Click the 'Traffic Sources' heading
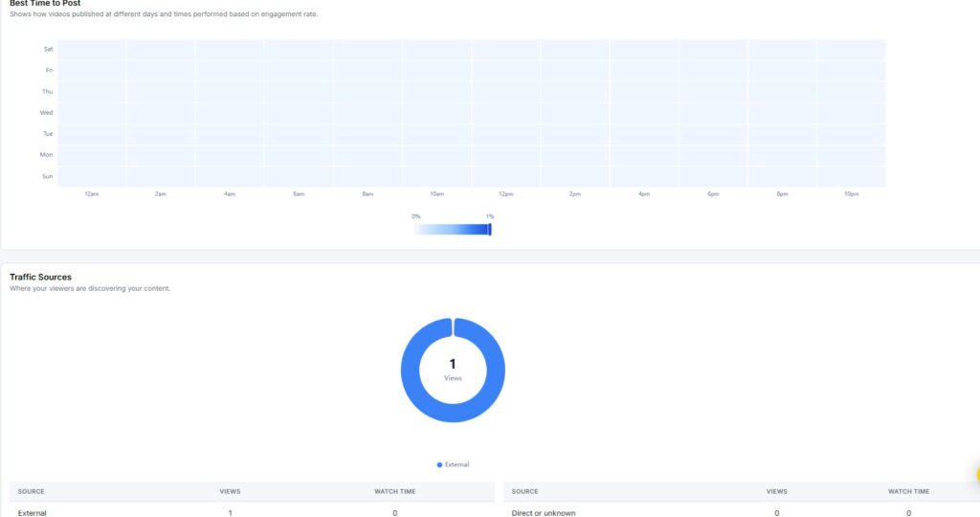The image size is (980, 517). [x=40, y=277]
